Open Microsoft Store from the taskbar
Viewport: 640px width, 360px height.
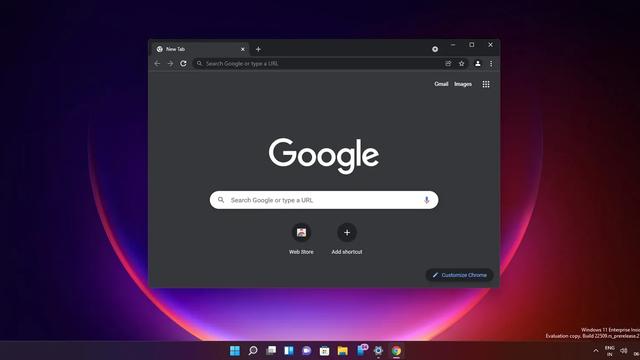[324, 351]
